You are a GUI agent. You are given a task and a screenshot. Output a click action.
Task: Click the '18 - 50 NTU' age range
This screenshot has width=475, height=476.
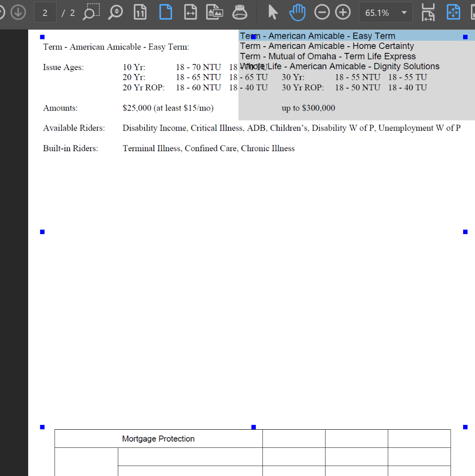(x=358, y=88)
